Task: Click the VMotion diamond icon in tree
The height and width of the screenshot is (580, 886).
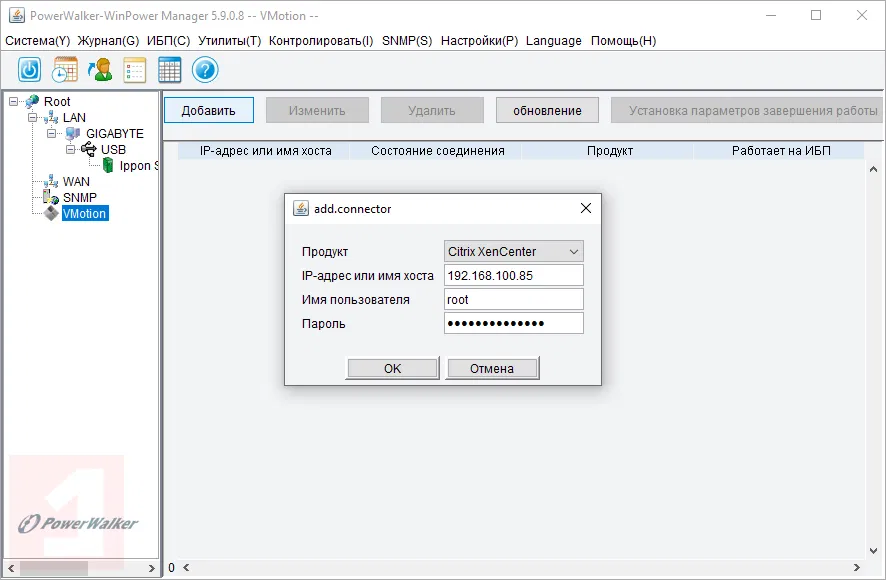Action: click(51, 213)
